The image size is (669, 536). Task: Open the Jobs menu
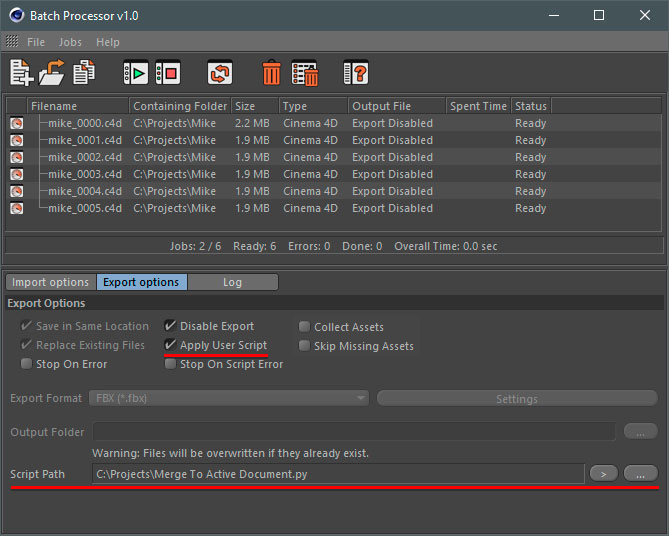point(70,42)
